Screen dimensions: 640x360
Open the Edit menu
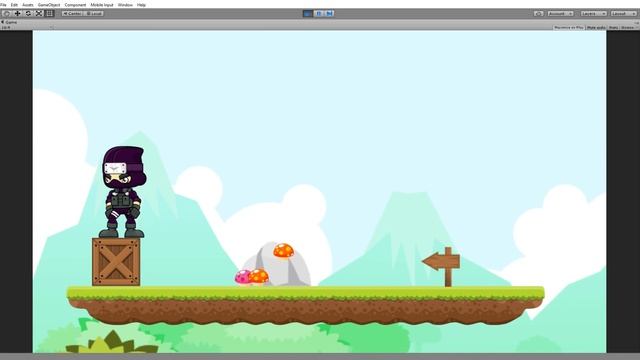[14, 5]
